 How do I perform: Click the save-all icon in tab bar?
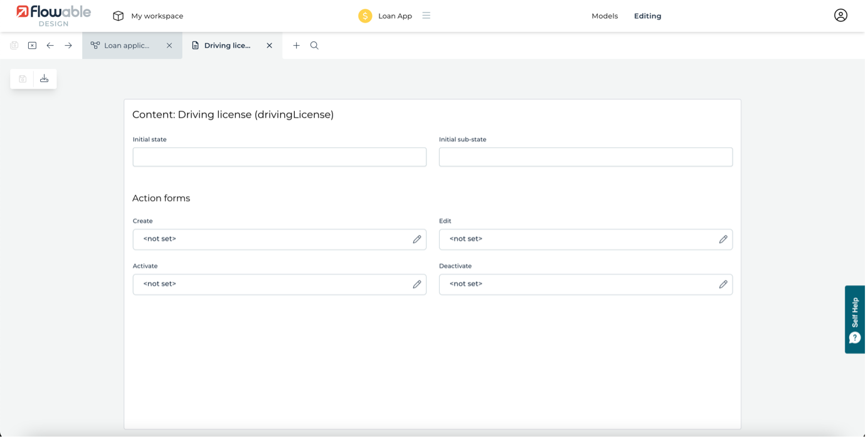[x=14, y=46]
